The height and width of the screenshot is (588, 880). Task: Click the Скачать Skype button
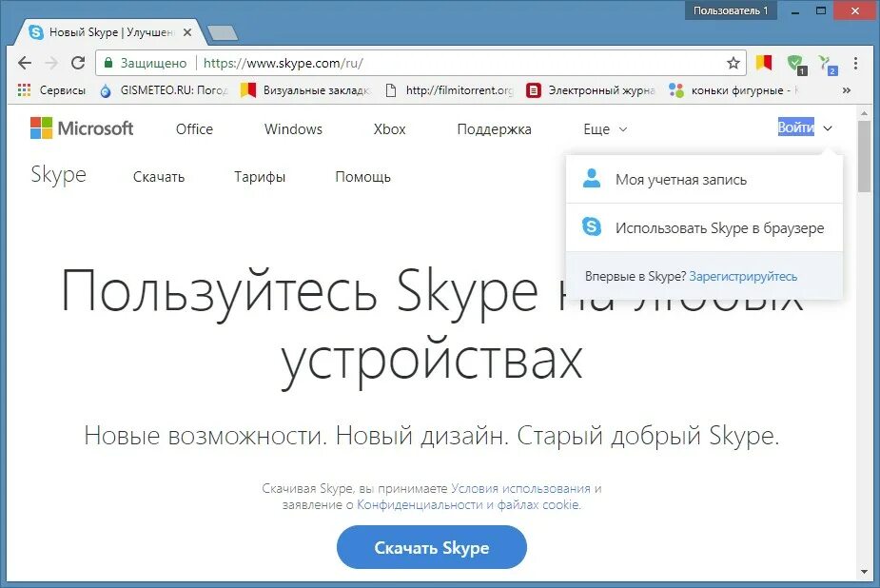pyautogui.click(x=432, y=547)
